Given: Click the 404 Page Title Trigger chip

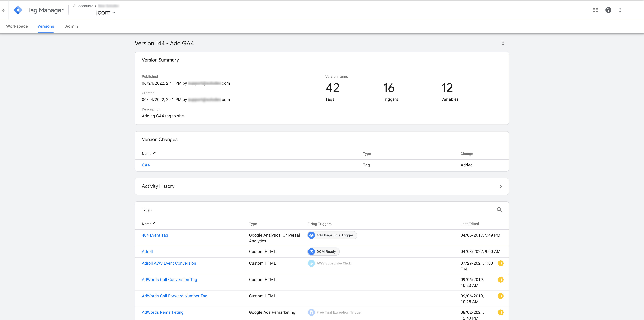Looking at the screenshot, I should pos(332,235).
